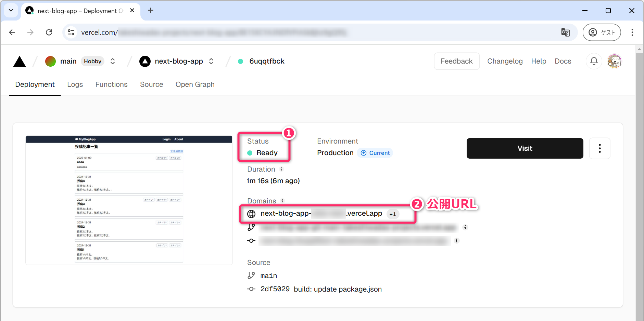Image resolution: width=644 pixels, height=321 pixels.
Task: Expand the +1 additional domains badge
Action: (x=393, y=214)
